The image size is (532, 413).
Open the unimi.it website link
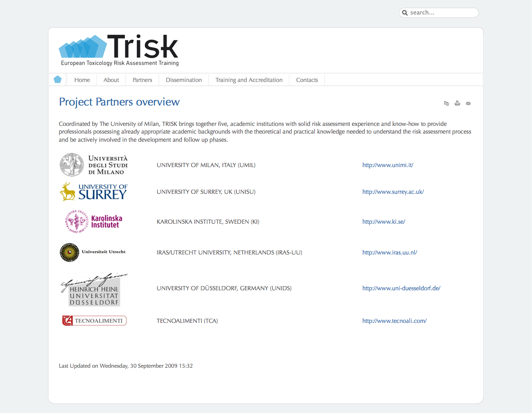coord(388,165)
